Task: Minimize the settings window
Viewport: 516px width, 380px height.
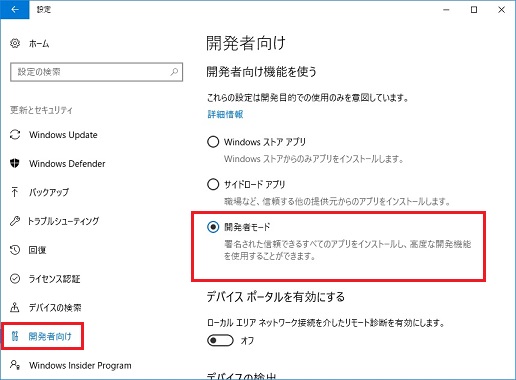Action: pyautogui.click(x=446, y=10)
